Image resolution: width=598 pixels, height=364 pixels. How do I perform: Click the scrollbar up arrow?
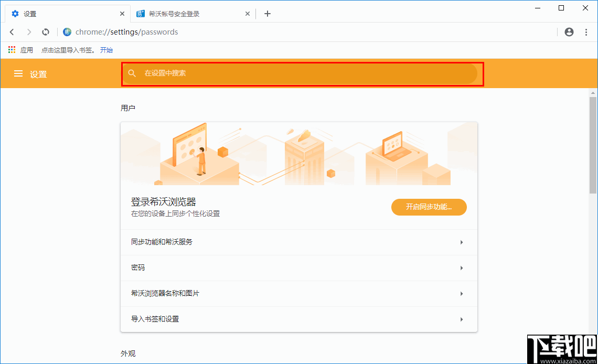[593, 93]
